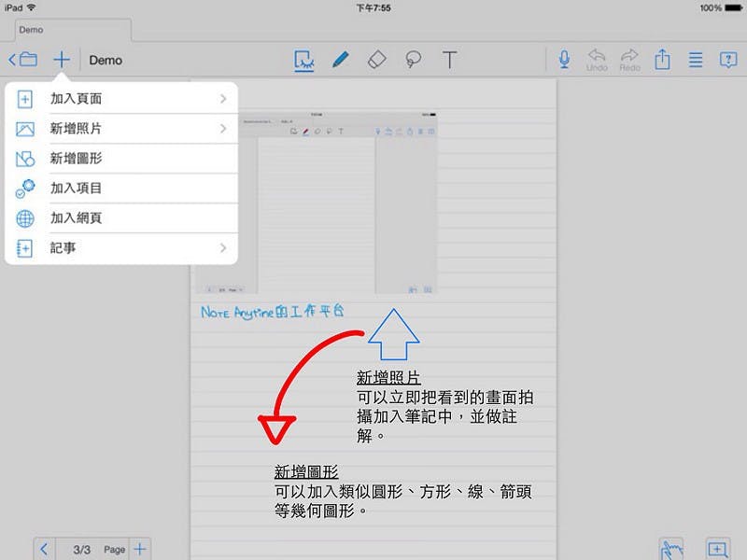The width and height of the screenshot is (747, 560).
Task: Click the Redo button
Action: (x=629, y=60)
